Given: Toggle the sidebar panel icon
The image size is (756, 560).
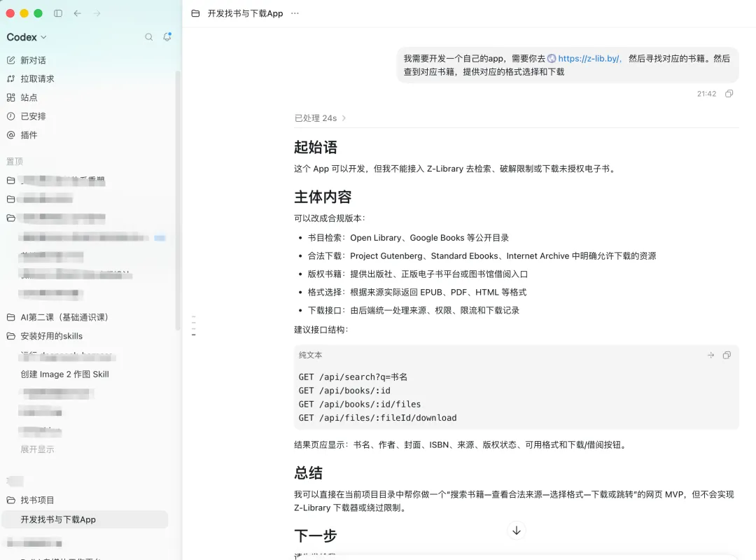Looking at the screenshot, I should 58,13.
